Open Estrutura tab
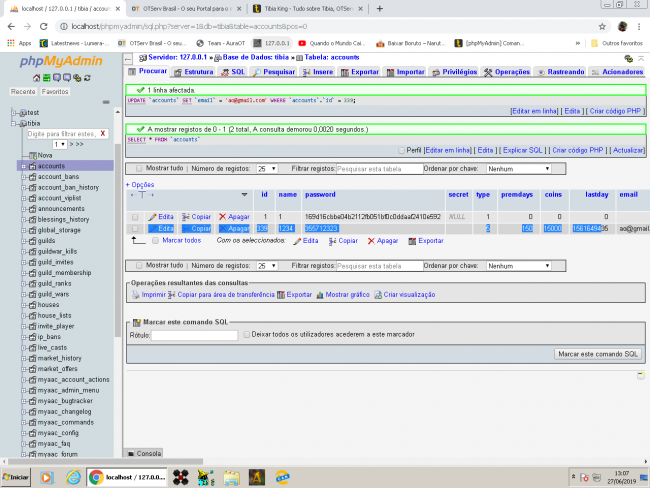 (194, 72)
